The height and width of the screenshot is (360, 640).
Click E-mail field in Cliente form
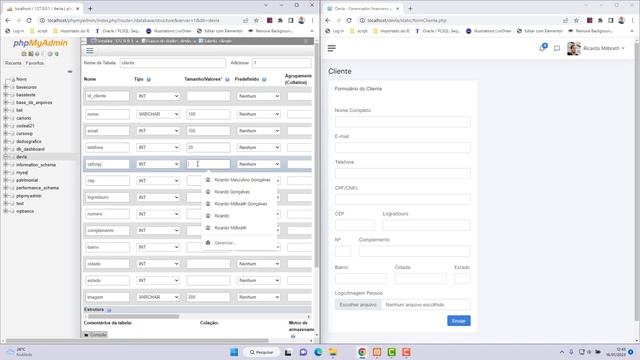(402, 147)
